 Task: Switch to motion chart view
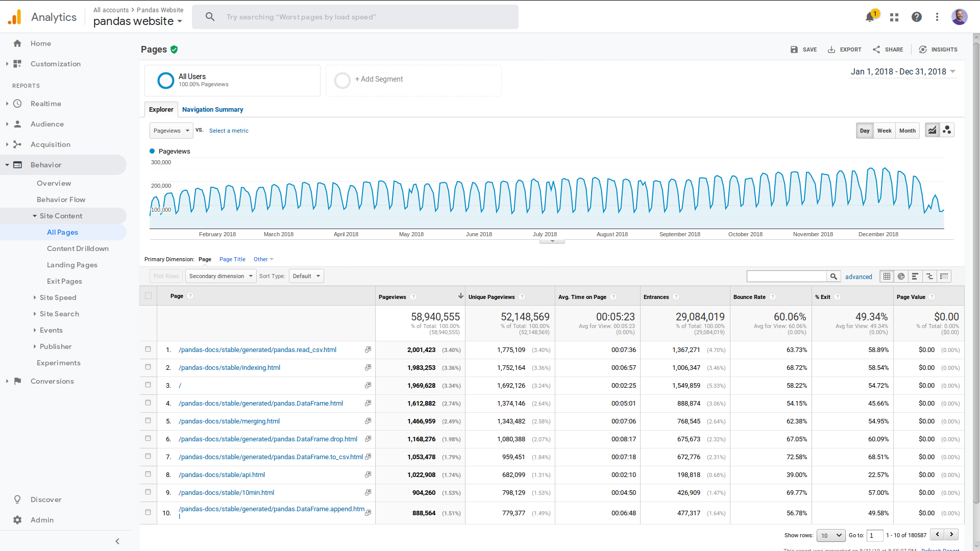click(947, 130)
